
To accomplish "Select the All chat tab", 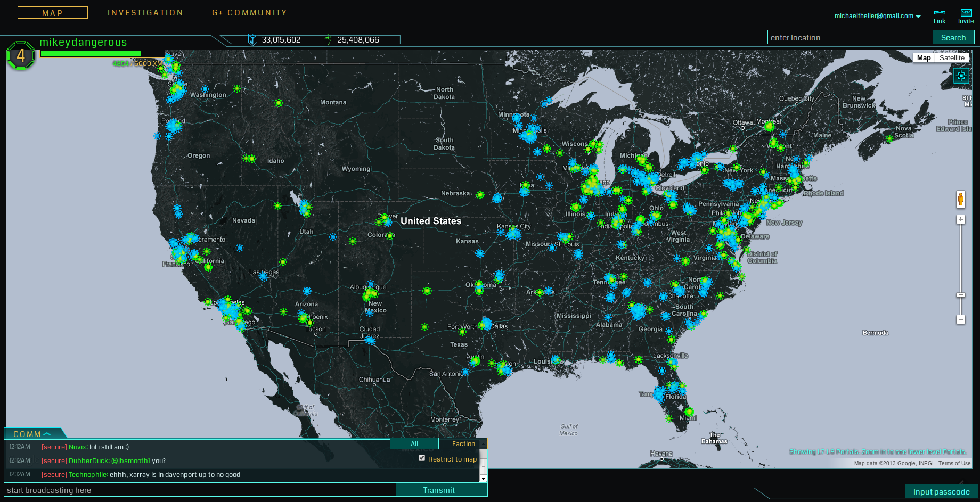I will click(x=414, y=443).
